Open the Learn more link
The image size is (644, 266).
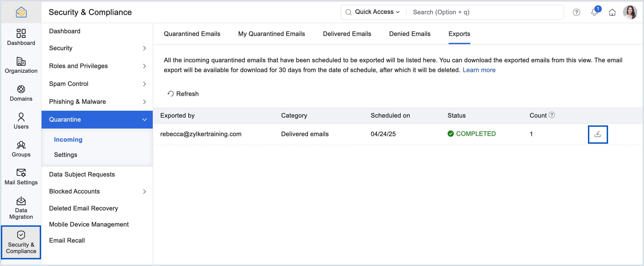point(479,70)
